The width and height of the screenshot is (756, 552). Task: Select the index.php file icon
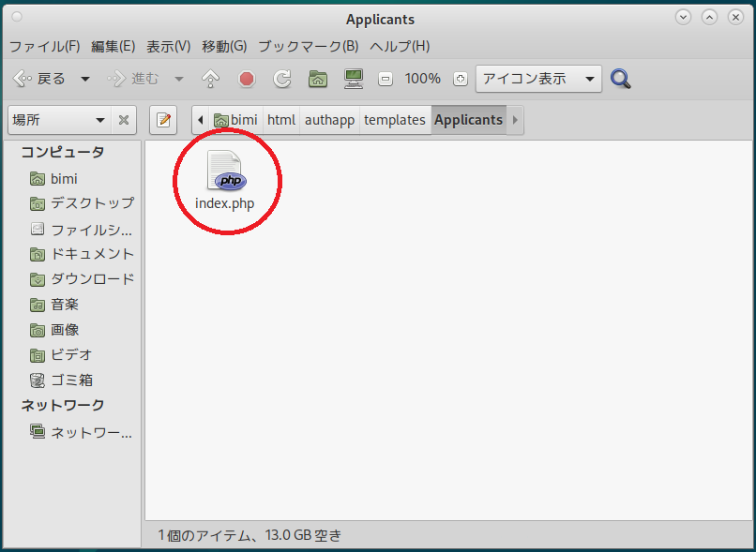tap(227, 170)
